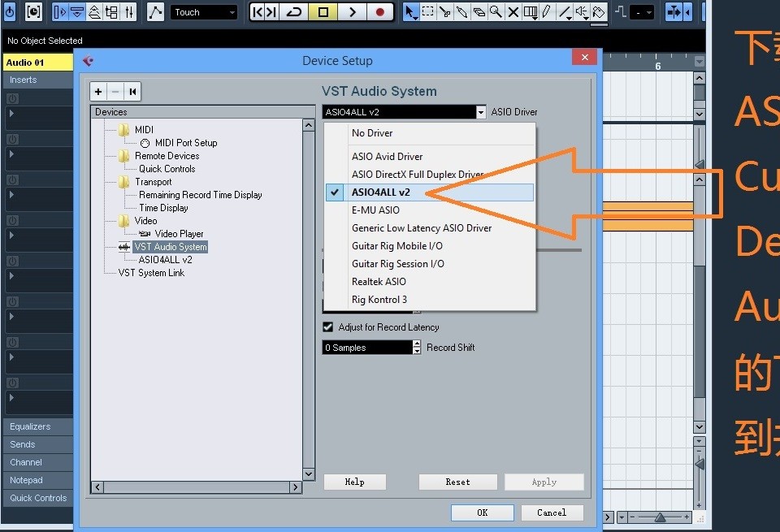The image size is (780, 532).
Task: Enable the Adjust for Record Latency checkbox
Action: point(327,327)
